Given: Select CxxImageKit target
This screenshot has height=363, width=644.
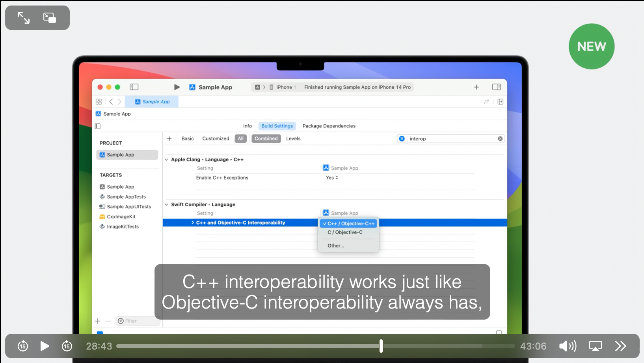Looking at the screenshot, I should [117, 217].
